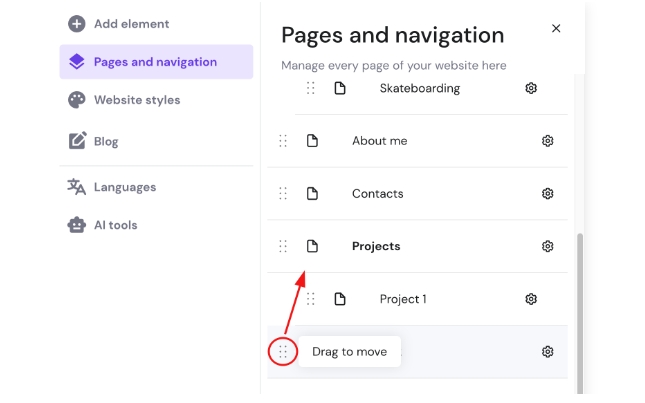Select the Contacts page entry
645x403 pixels.
pyautogui.click(x=377, y=194)
